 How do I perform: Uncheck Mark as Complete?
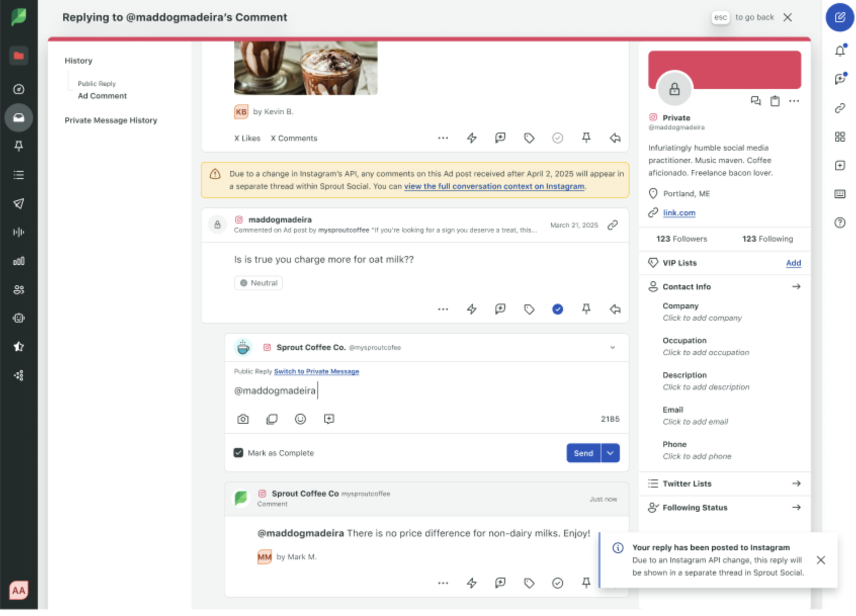(x=239, y=453)
